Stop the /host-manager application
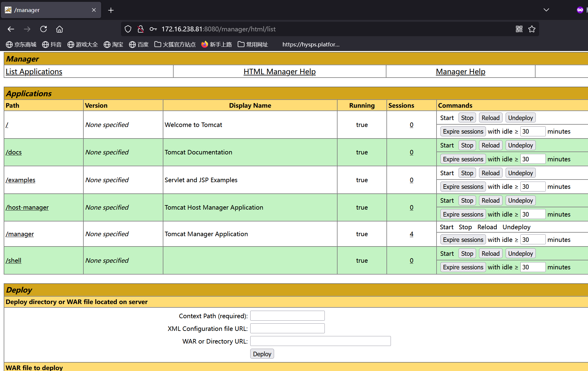 point(467,200)
